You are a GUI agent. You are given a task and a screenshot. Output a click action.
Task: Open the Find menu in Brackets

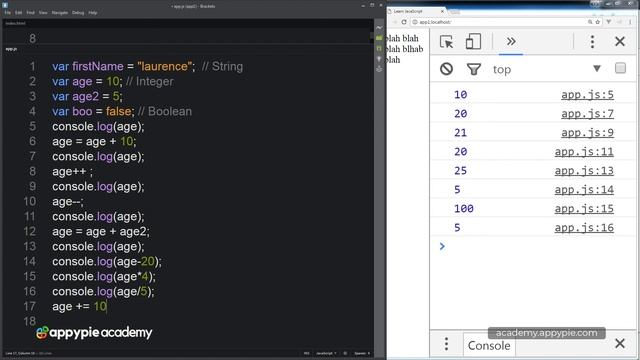tap(30, 13)
